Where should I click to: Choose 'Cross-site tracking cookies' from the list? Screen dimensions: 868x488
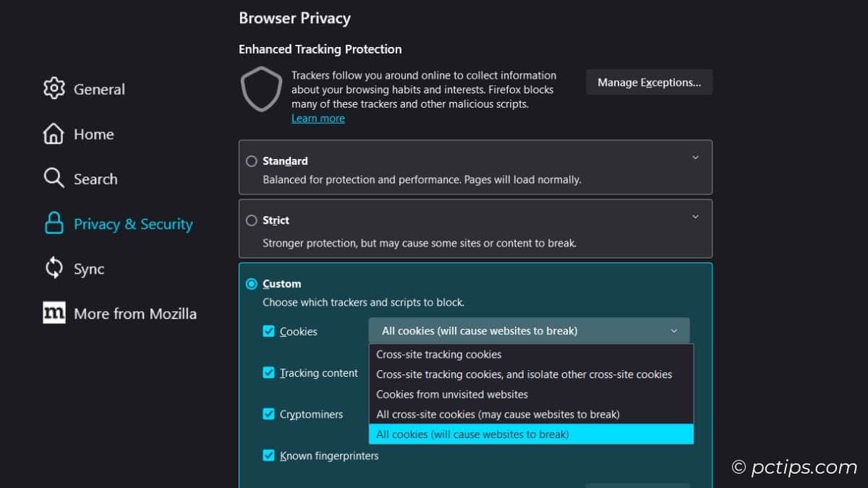pyautogui.click(x=438, y=354)
